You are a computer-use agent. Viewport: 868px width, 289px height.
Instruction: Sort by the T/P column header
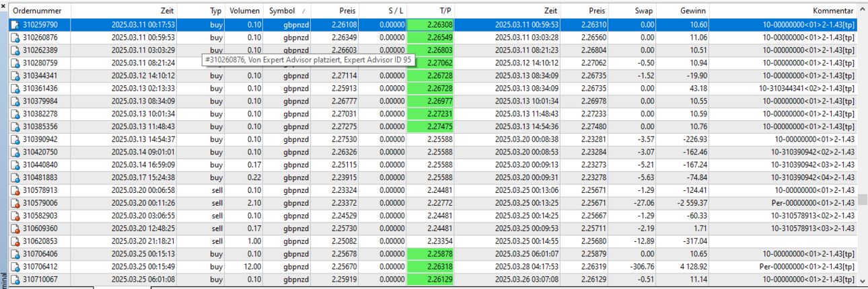coord(431,11)
